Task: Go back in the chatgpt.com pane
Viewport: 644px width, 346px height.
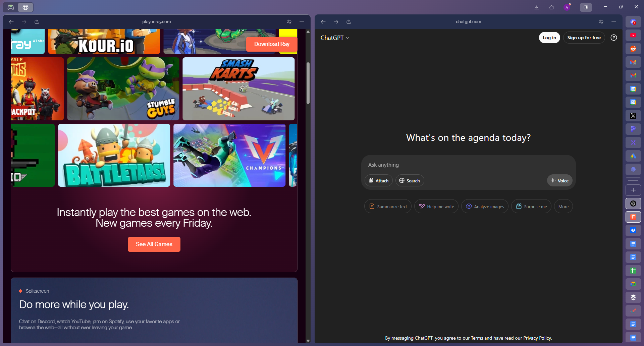Action: pyautogui.click(x=323, y=21)
